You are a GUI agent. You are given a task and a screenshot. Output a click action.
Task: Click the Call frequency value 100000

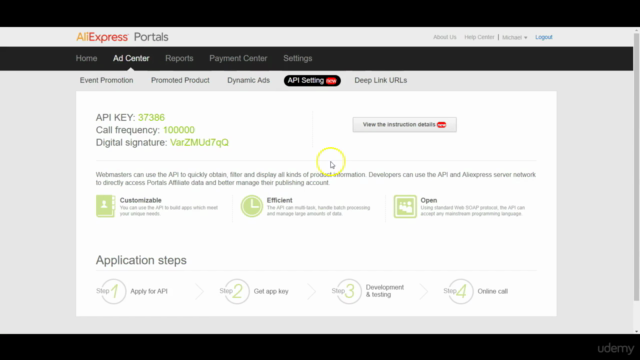click(x=179, y=130)
